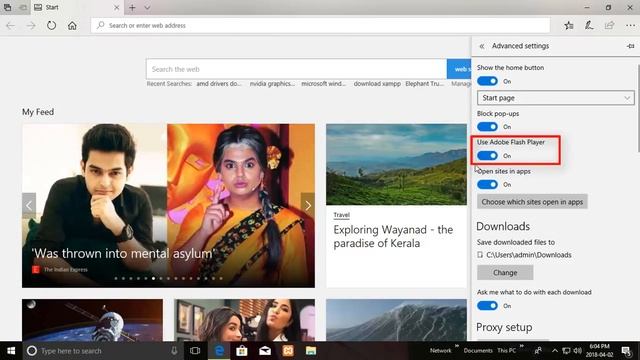Open the snowy mountain story thumbnail
Viewport: 640px width, 360px height.
tap(396, 320)
